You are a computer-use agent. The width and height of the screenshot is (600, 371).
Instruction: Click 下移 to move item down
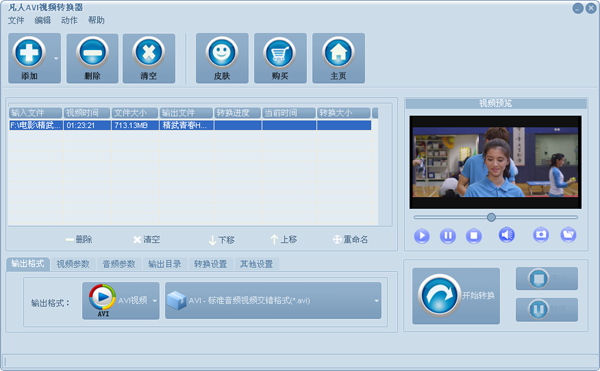pos(222,240)
